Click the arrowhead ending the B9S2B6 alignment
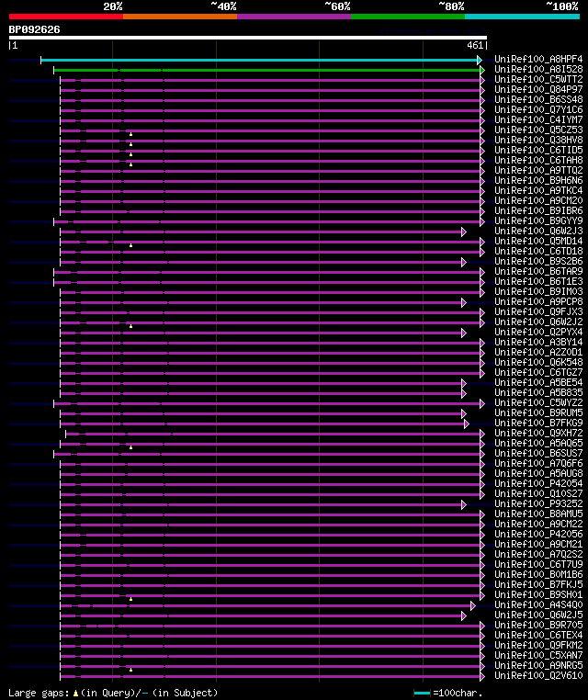 [464, 262]
